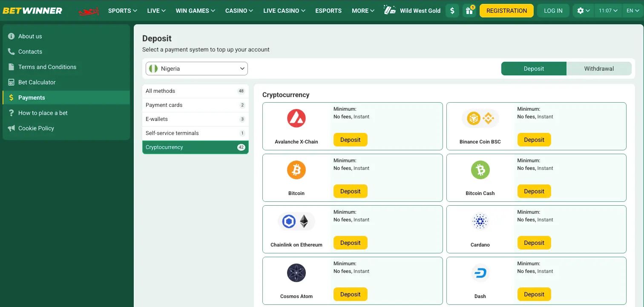Viewport: 644px width, 307px height.
Task: Go to ESPORTS section
Action: pos(328,11)
